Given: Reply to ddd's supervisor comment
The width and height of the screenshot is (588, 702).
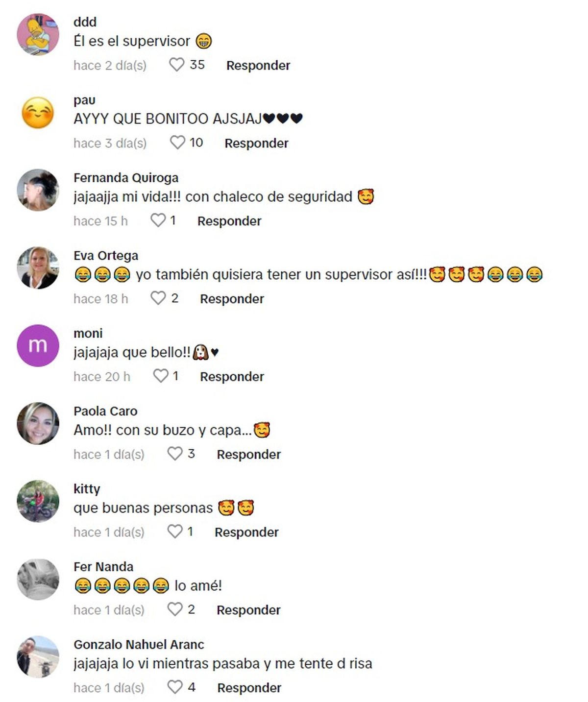Looking at the screenshot, I should click(258, 65).
